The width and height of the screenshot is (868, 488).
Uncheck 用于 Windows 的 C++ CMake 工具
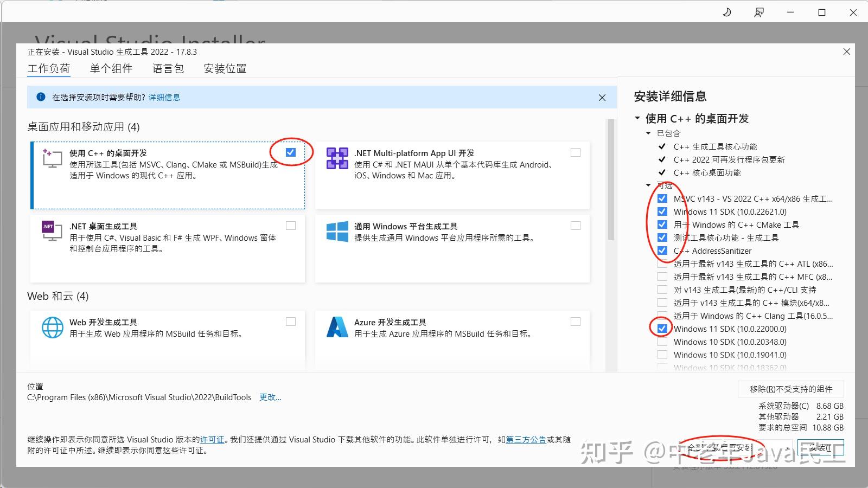(x=662, y=224)
